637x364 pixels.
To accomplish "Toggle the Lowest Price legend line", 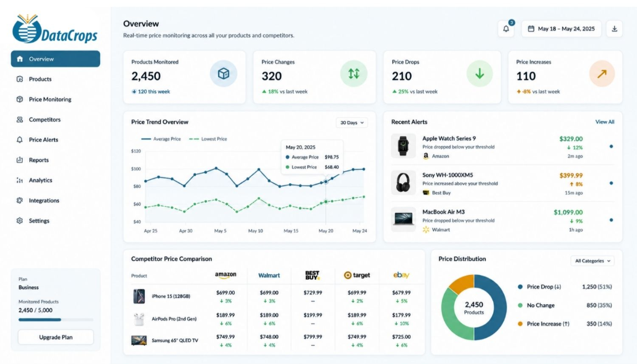I will pyautogui.click(x=208, y=139).
